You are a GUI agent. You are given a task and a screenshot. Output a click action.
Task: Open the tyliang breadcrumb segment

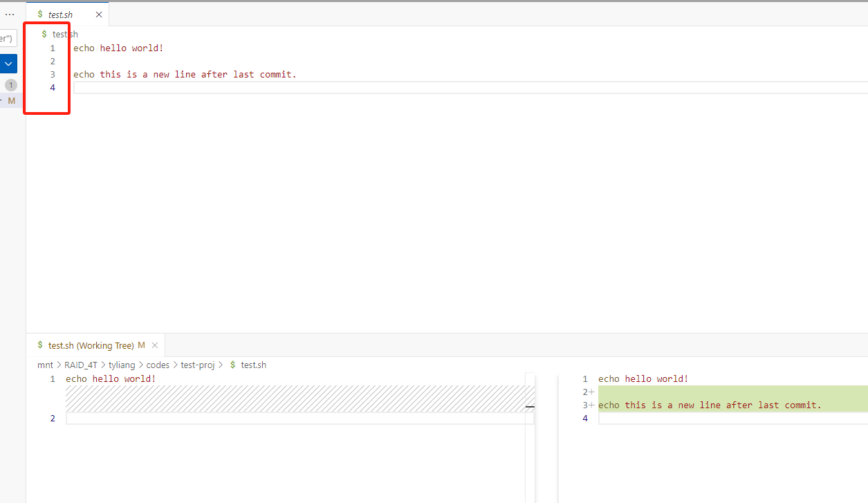tap(122, 365)
